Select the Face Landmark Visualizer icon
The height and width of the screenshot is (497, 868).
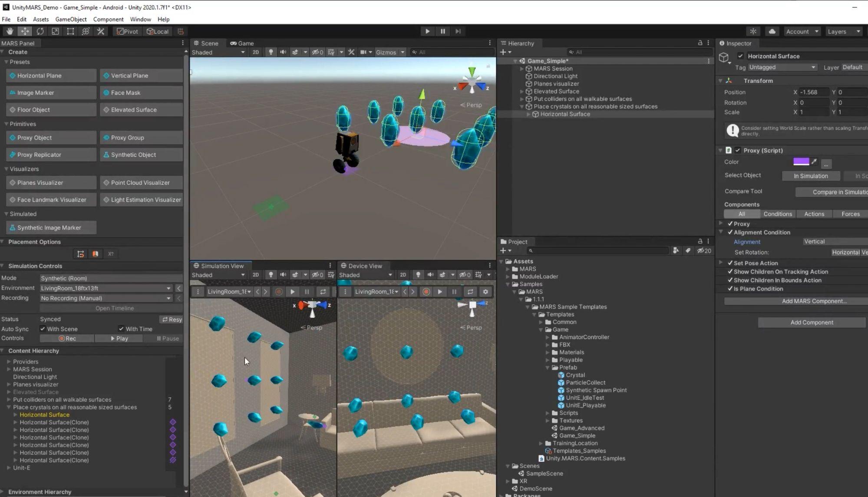(x=12, y=200)
